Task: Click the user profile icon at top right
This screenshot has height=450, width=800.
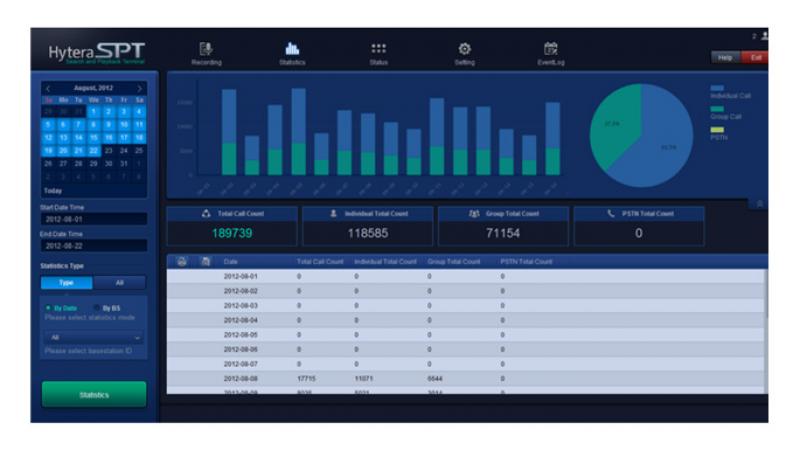Action: pos(764,36)
